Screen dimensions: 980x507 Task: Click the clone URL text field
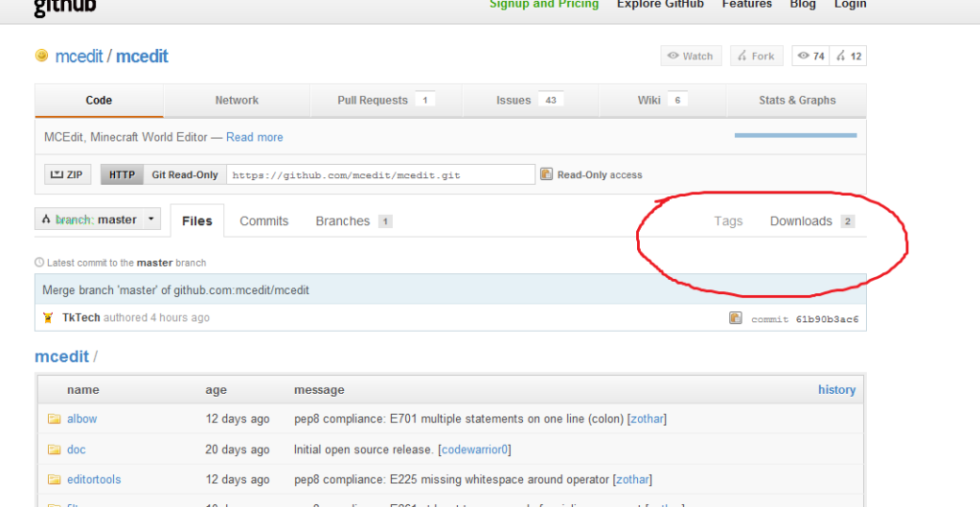380,175
